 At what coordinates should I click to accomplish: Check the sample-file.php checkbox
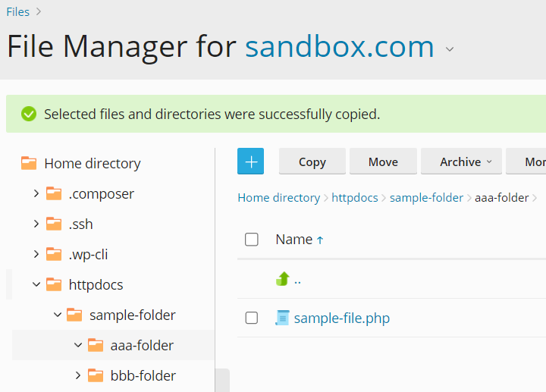(252, 318)
